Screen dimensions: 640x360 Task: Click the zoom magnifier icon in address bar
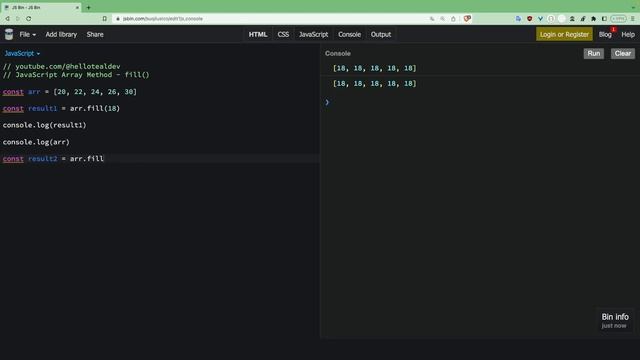click(x=442, y=19)
